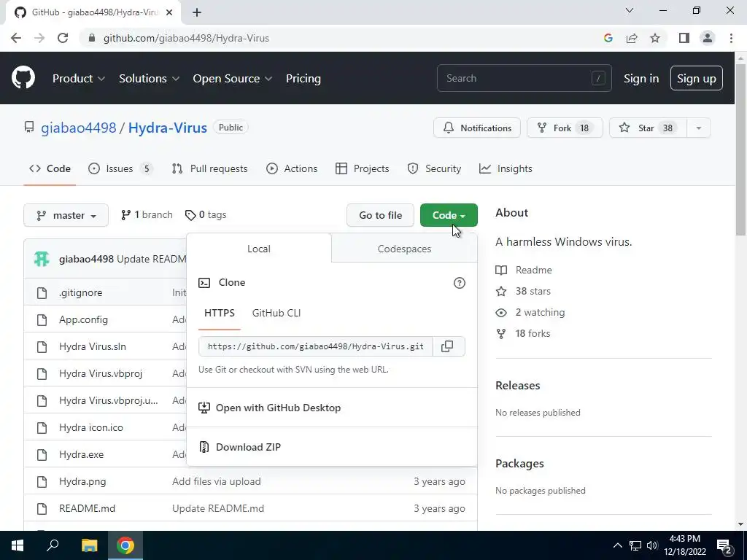
Task: Click the page vertical scrollbar thumb
Action: [740, 150]
